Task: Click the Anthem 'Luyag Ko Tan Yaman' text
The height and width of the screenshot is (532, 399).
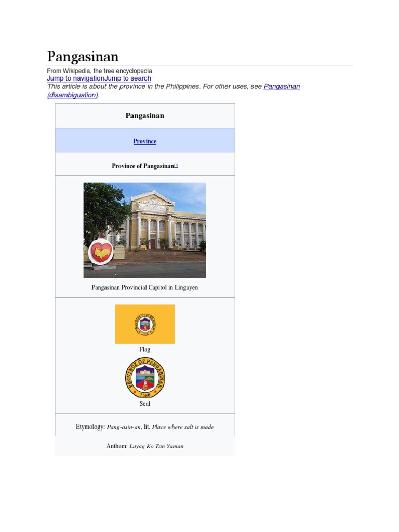Action: pyautogui.click(x=156, y=446)
